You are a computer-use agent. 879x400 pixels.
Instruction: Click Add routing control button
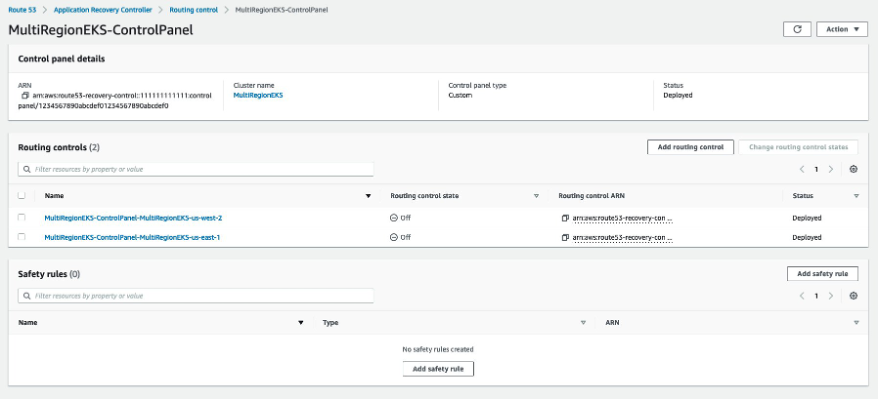click(690, 147)
